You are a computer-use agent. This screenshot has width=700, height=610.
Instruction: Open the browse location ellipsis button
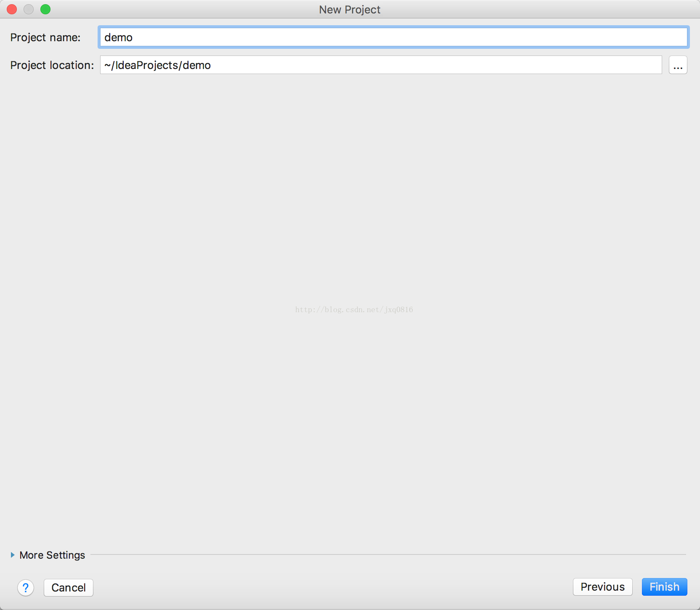coord(678,65)
